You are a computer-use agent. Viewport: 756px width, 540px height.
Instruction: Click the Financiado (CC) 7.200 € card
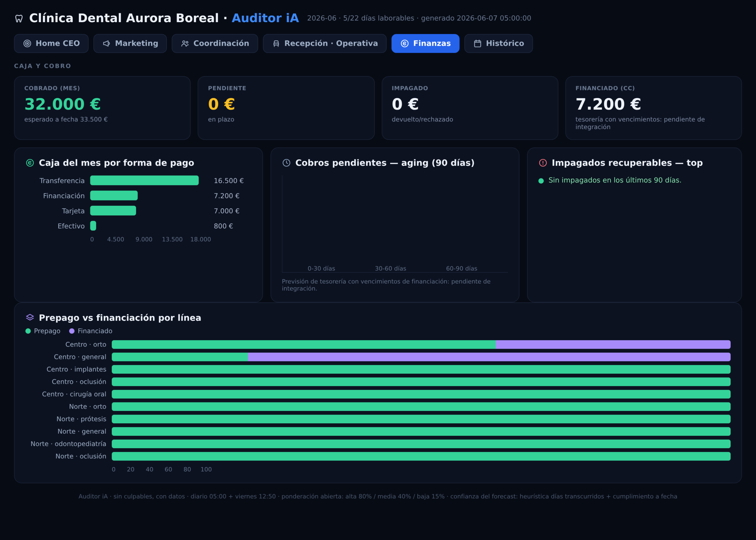click(x=653, y=108)
